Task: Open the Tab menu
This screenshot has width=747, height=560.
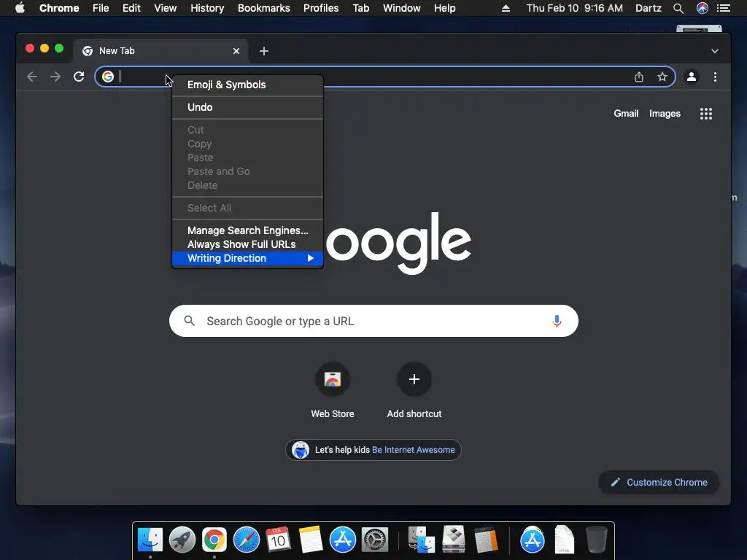Action: (x=361, y=8)
